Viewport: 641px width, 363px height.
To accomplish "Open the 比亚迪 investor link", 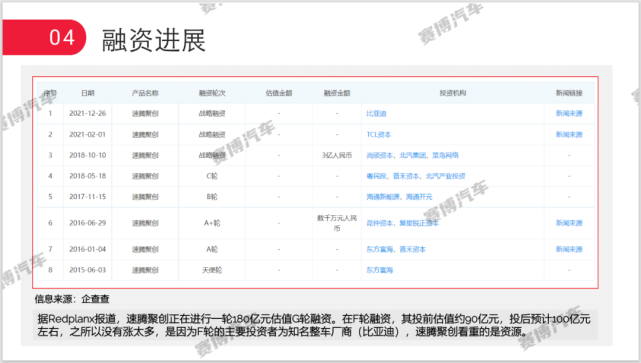I will tap(376, 113).
